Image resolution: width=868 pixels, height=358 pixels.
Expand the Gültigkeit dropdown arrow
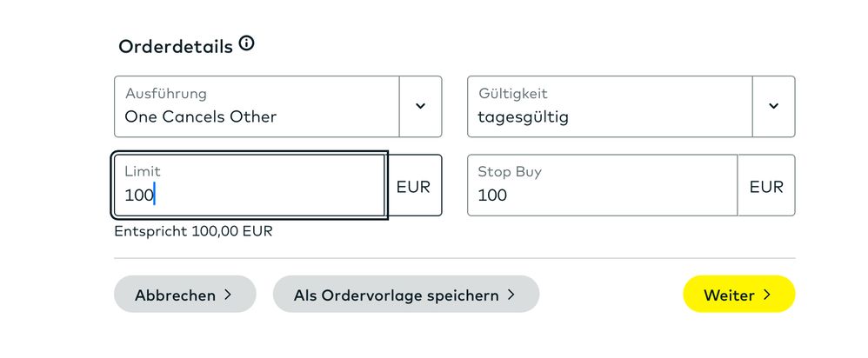[x=773, y=106]
